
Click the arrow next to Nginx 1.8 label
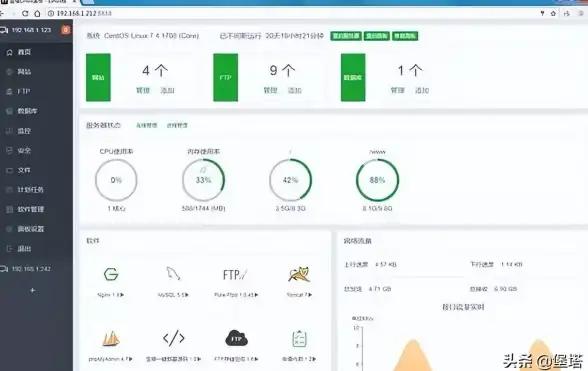click(122, 295)
